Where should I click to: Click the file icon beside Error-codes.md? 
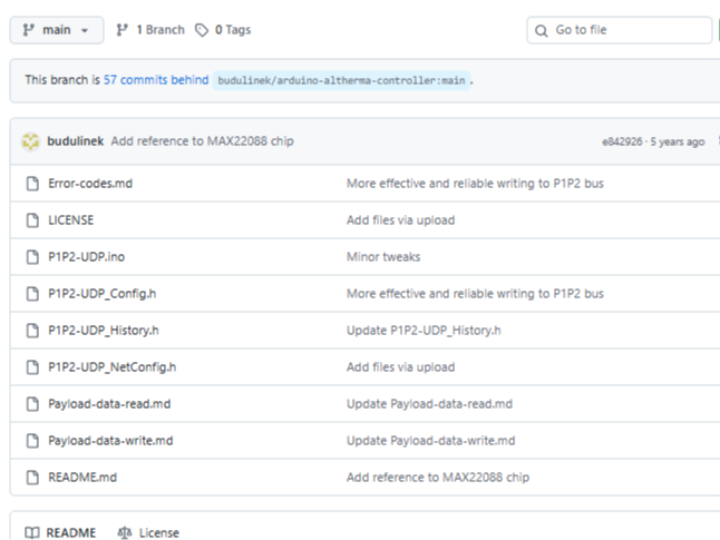coord(32,184)
